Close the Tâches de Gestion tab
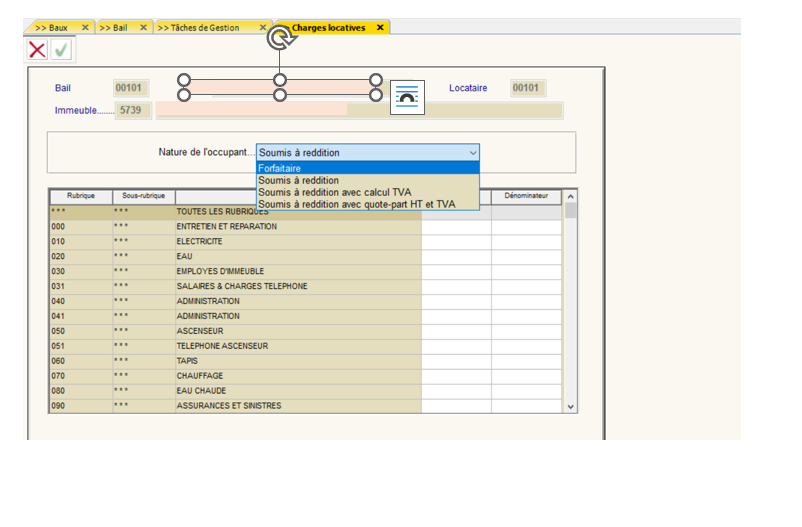The height and width of the screenshot is (527, 802). [x=263, y=28]
